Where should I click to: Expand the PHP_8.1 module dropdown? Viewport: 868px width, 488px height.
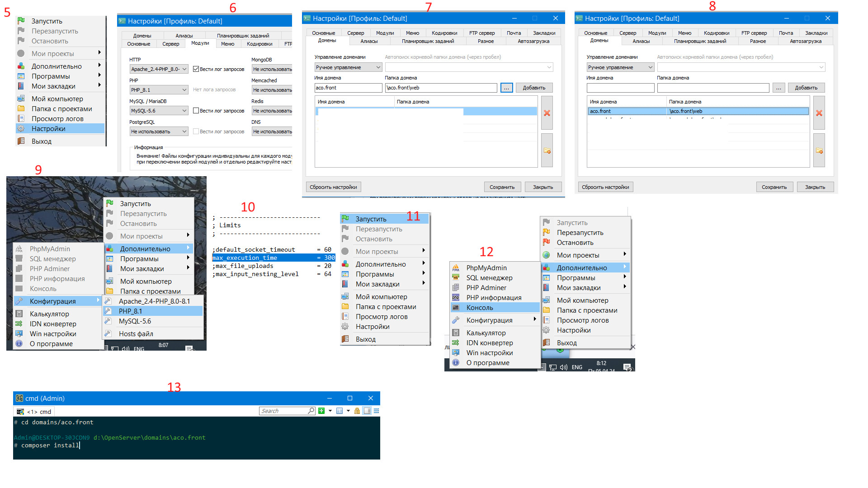pos(159,90)
